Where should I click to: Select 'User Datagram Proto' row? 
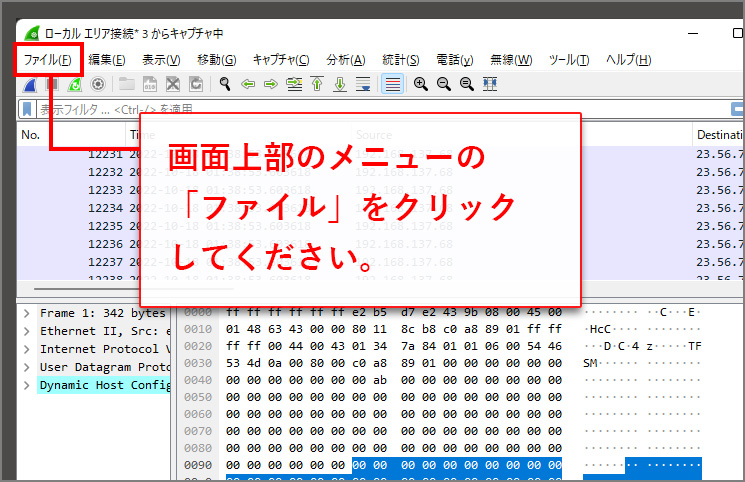[x=103, y=367]
